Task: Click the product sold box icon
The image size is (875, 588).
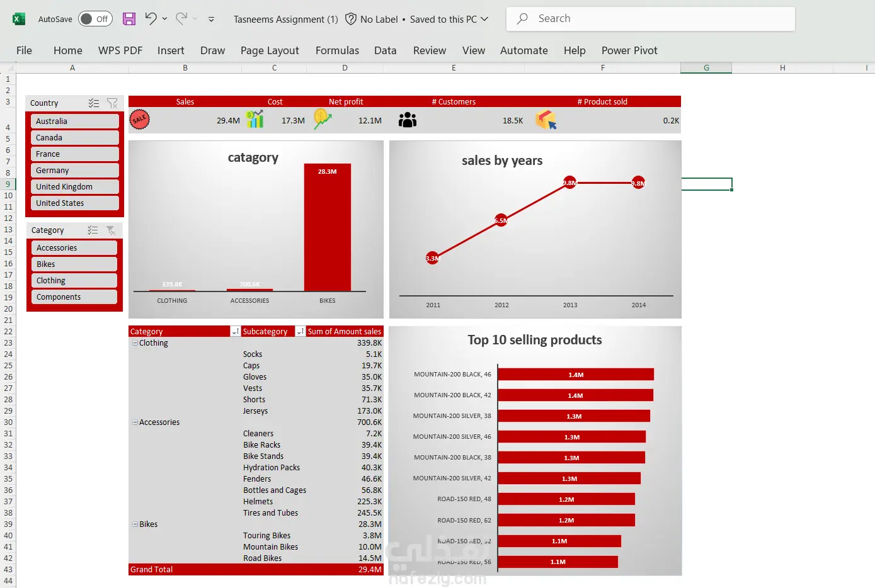Action: (x=546, y=120)
